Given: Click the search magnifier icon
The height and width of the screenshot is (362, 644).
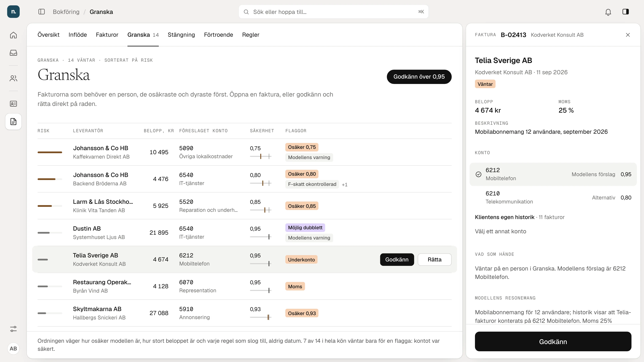Looking at the screenshot, I should pyautogui.click(x=246, y=12).
